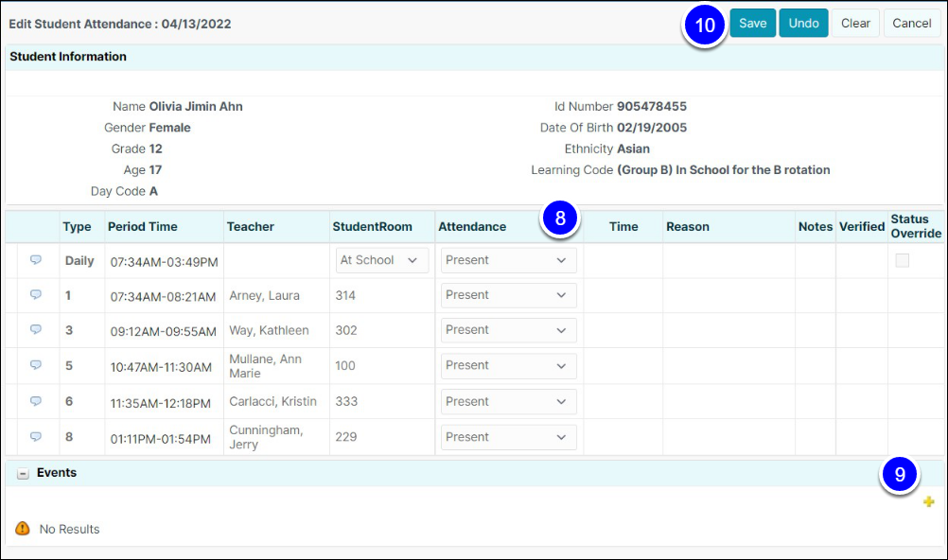Viewport: 948px width, 560px height.
Task: Click the Period Time column header
Action: [x=143, y=227]
